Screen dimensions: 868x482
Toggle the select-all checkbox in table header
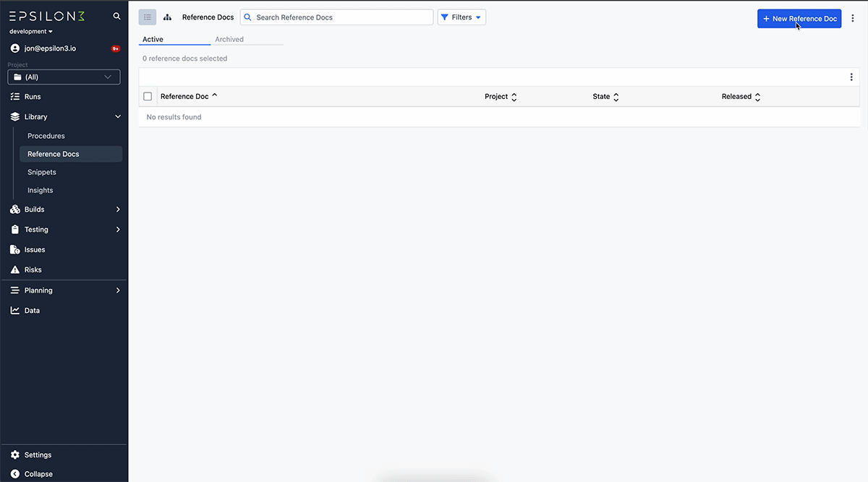click(148, 97)
